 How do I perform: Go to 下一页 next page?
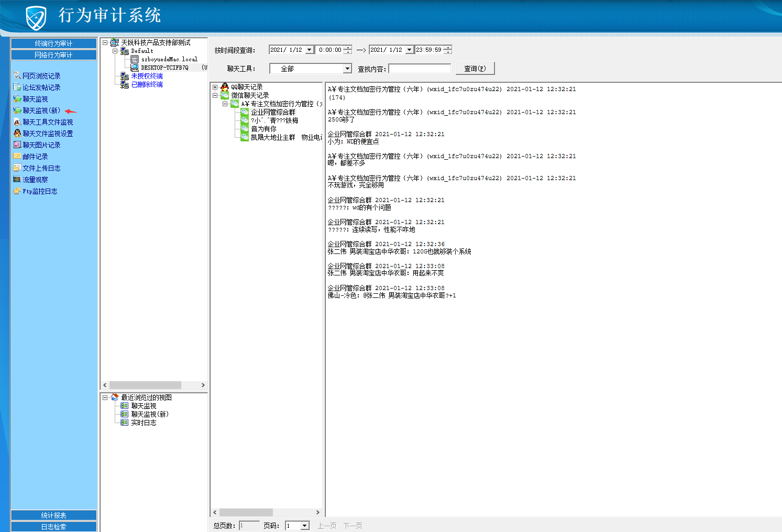coord(353,526)
